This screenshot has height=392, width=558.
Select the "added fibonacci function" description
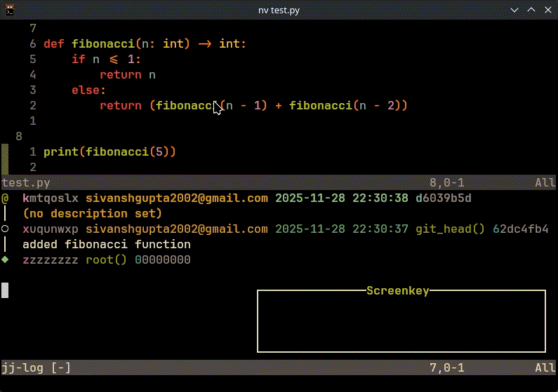[x=106, y=245]
